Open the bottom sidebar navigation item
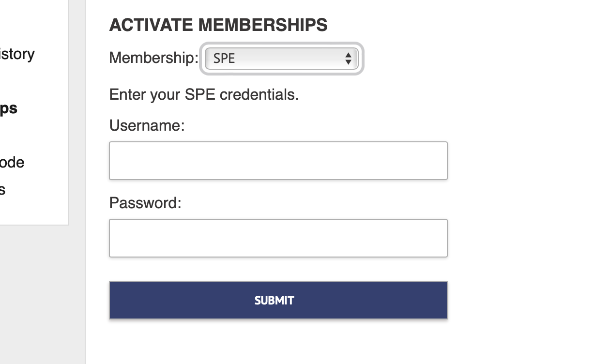This screenshot has height=364, width=610. pyautogui.click(x=5, y=189)
